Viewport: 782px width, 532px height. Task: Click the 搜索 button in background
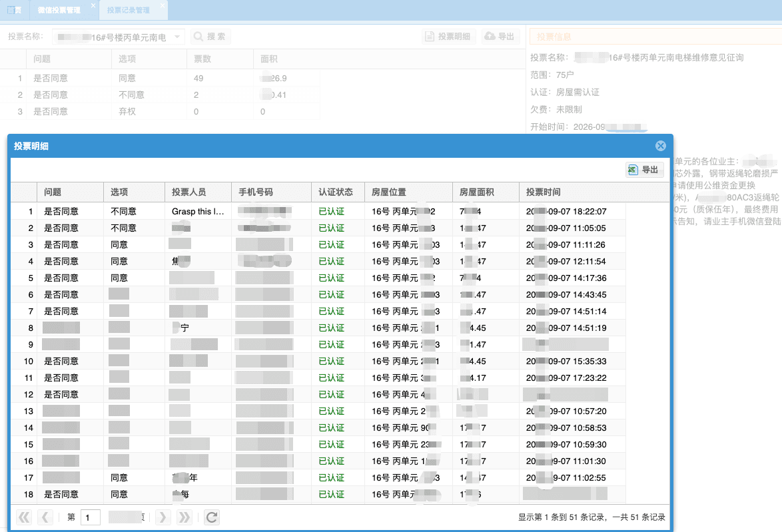click(210, 37)
